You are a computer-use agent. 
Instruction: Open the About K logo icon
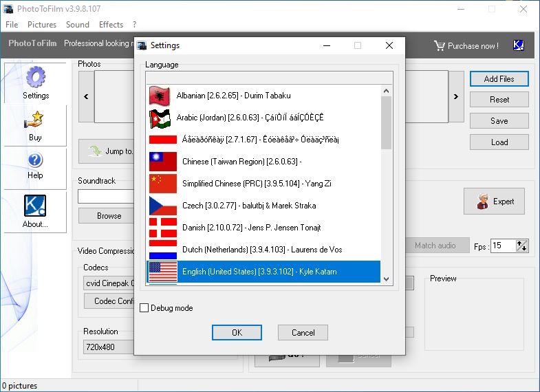click(35, 206)
